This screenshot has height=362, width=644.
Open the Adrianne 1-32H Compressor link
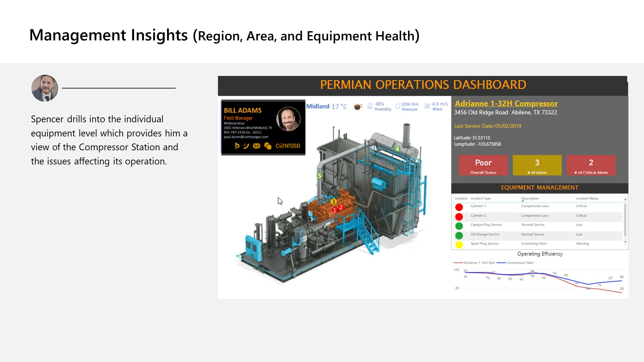[506, 104]
